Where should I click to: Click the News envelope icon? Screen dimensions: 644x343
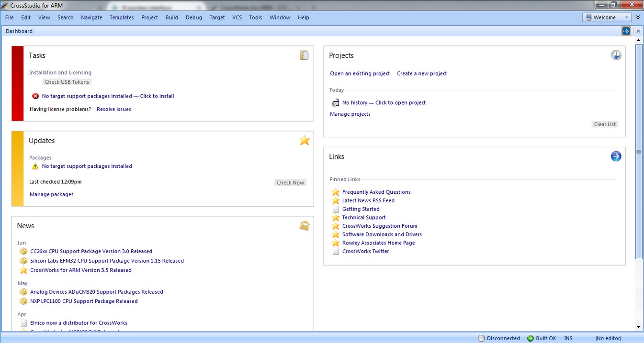coord(305,225)
